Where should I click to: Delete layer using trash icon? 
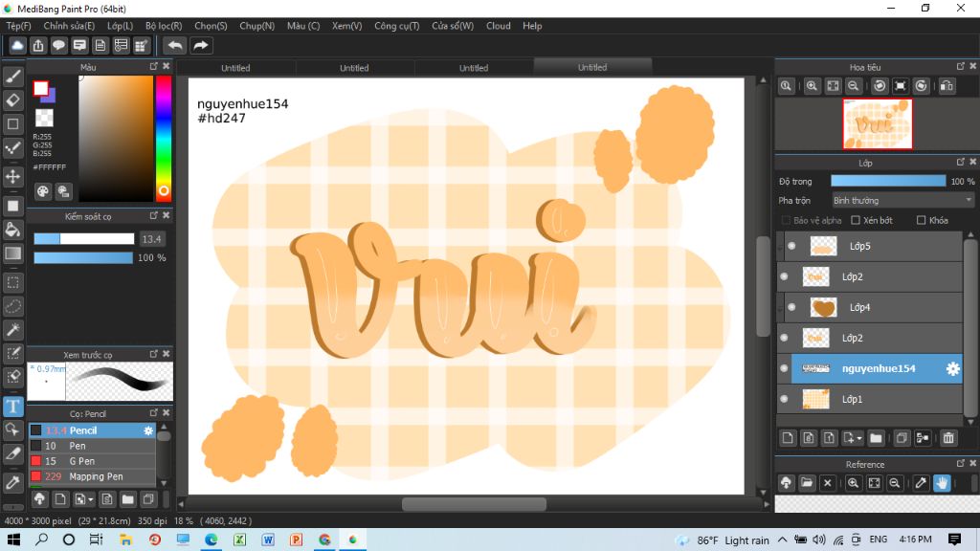(x=948, y=438)
